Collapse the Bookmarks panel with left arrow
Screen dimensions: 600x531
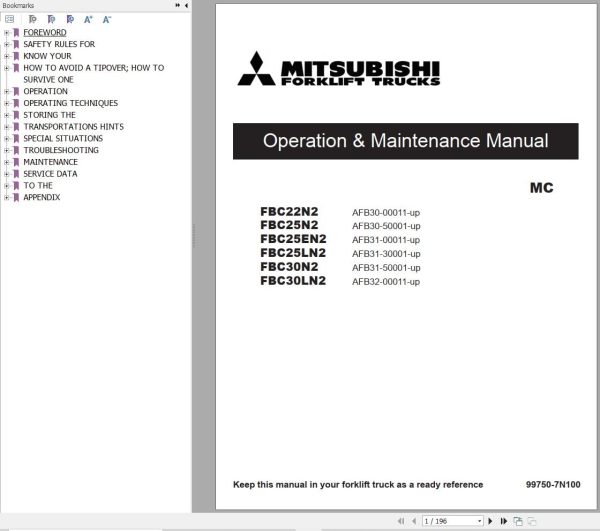coord(186,5)
